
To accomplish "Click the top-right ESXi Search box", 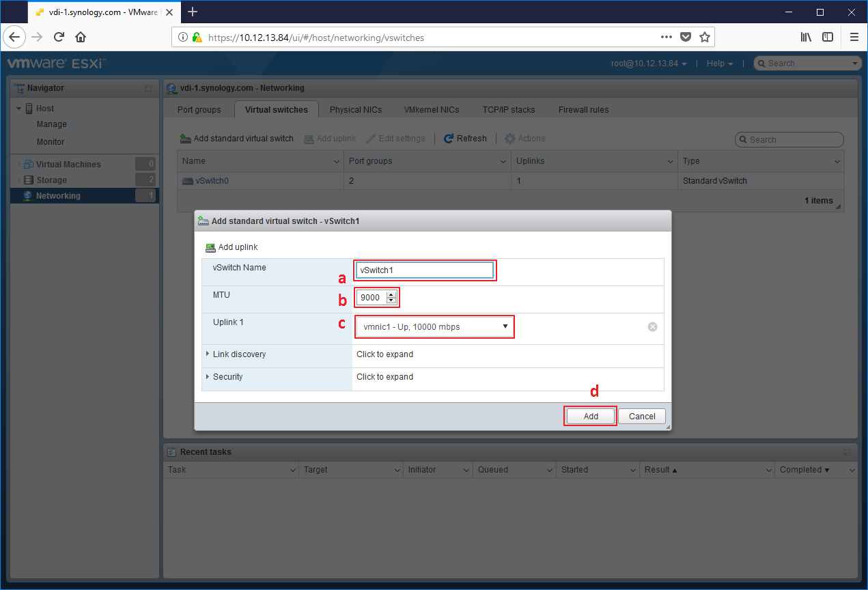I will (x=808, y=64).
